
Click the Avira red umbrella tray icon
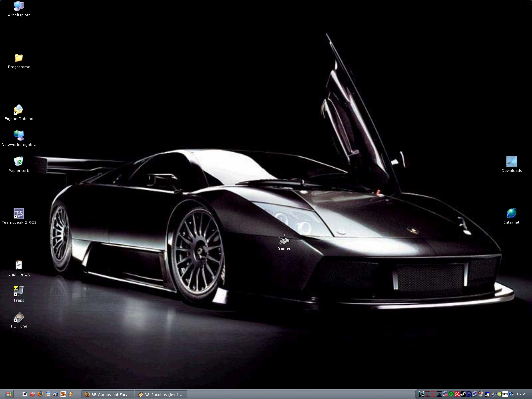[457, 394]
